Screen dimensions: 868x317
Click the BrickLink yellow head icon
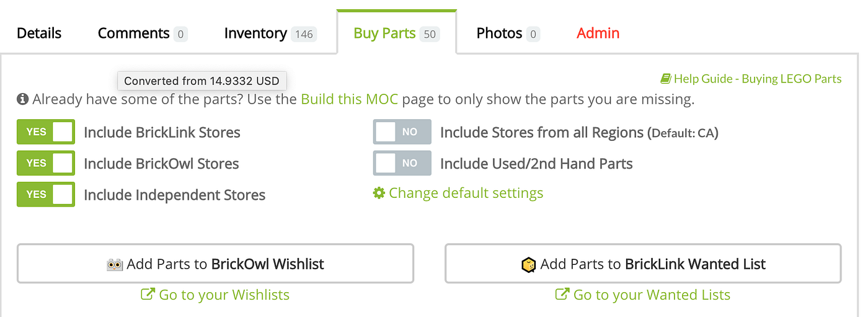tap(528, 265)
